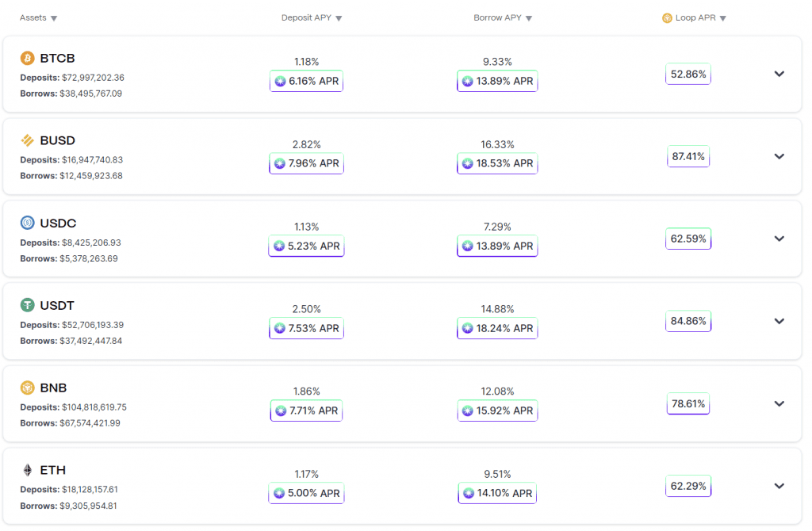Screen dimensions: 812x531
Task: Expand the BNB row chevron
Action: tap(779, 403)
